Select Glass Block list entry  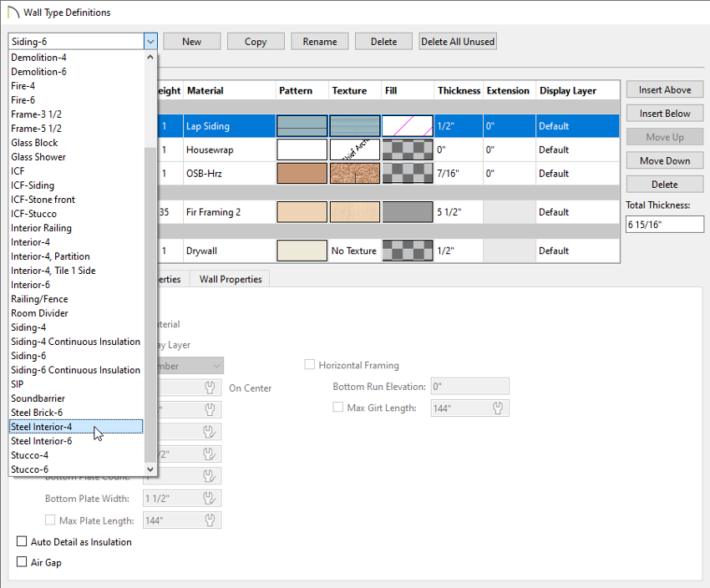(x=76, y=143)
